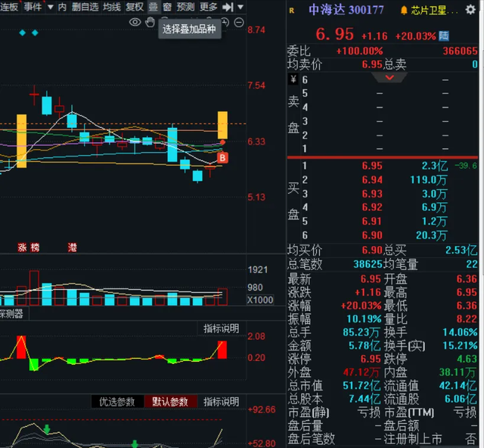Click the last yellow candlestick on chart
The image size is (484, 448).
pyautogui.click(x=222, y=125)
